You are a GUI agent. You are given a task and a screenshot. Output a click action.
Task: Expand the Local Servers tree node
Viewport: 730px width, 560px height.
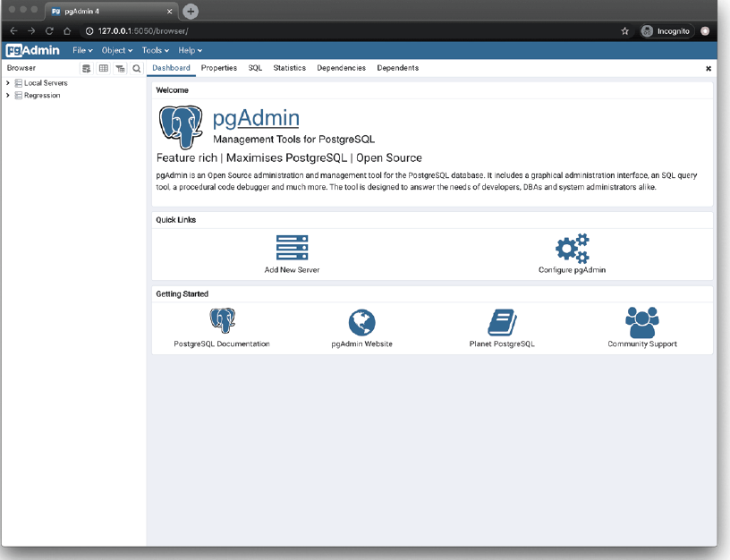[x=8, y=83]
